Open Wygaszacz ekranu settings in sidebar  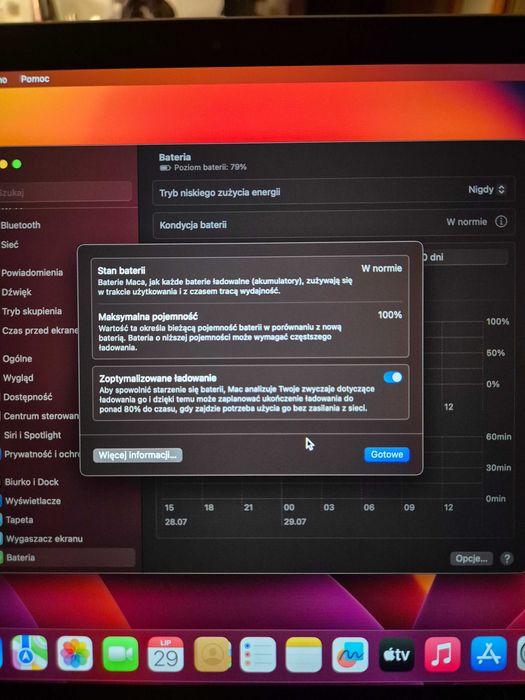pos(44,539)
